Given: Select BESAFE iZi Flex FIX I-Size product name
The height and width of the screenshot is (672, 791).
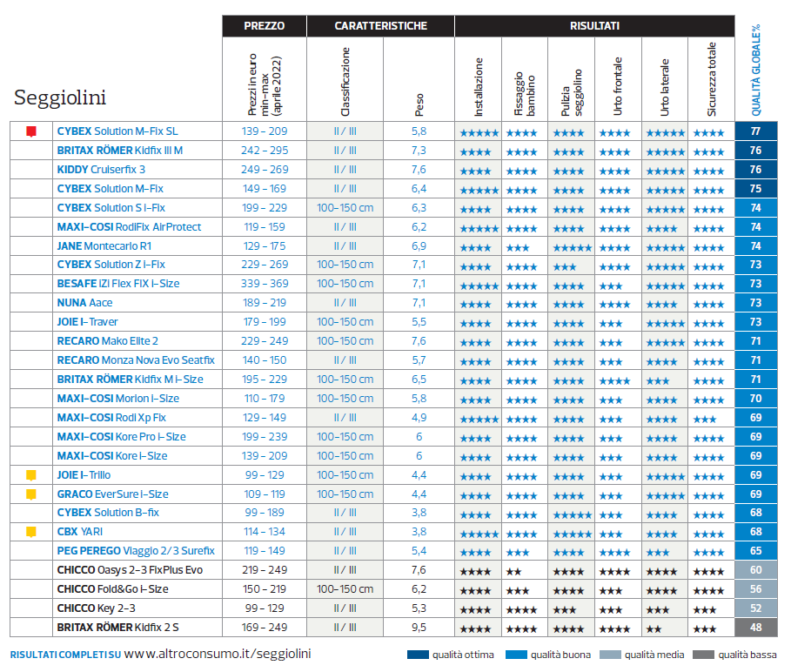Looking at the screenshot, I should click(118, 284).
